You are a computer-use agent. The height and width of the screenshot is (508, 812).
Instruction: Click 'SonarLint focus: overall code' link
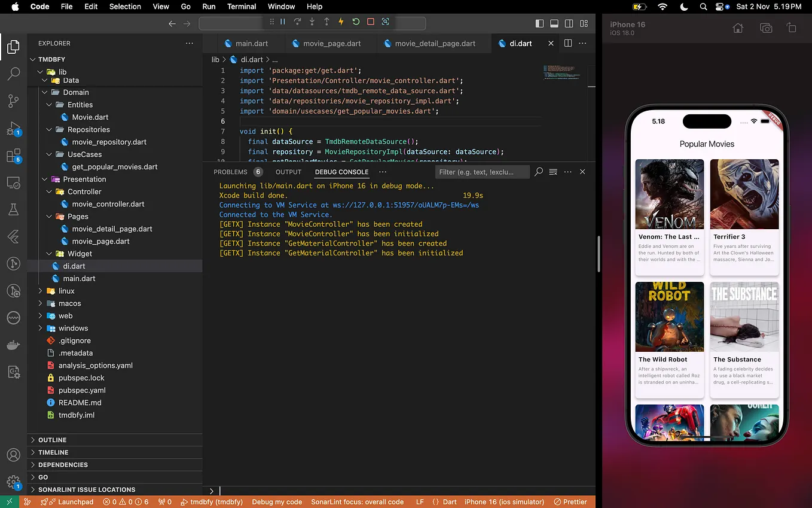click(358, 501)
